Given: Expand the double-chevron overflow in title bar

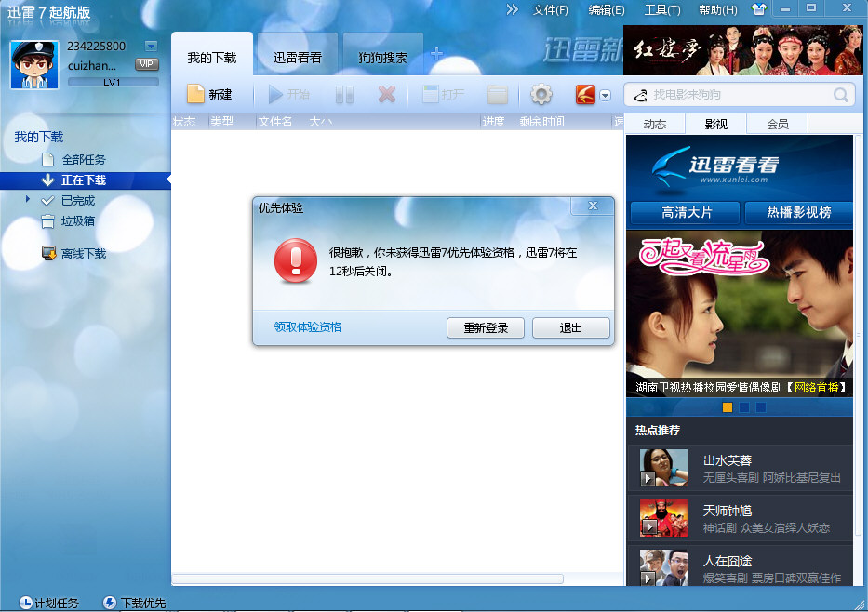Looking at the screenshot, I should (512, 9).
